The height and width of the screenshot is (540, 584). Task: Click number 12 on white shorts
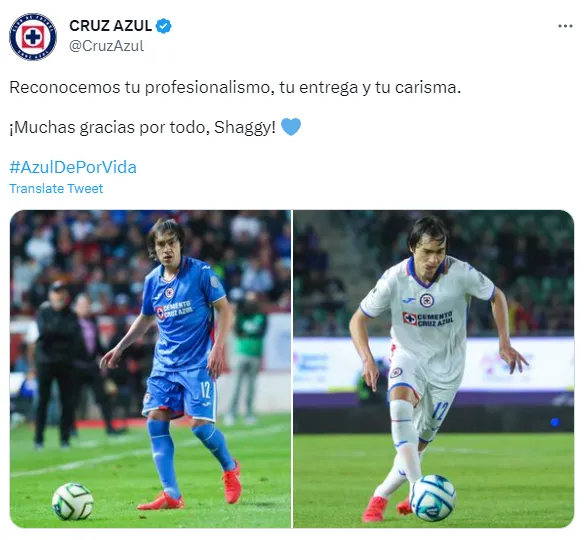(x=439, y=410)
